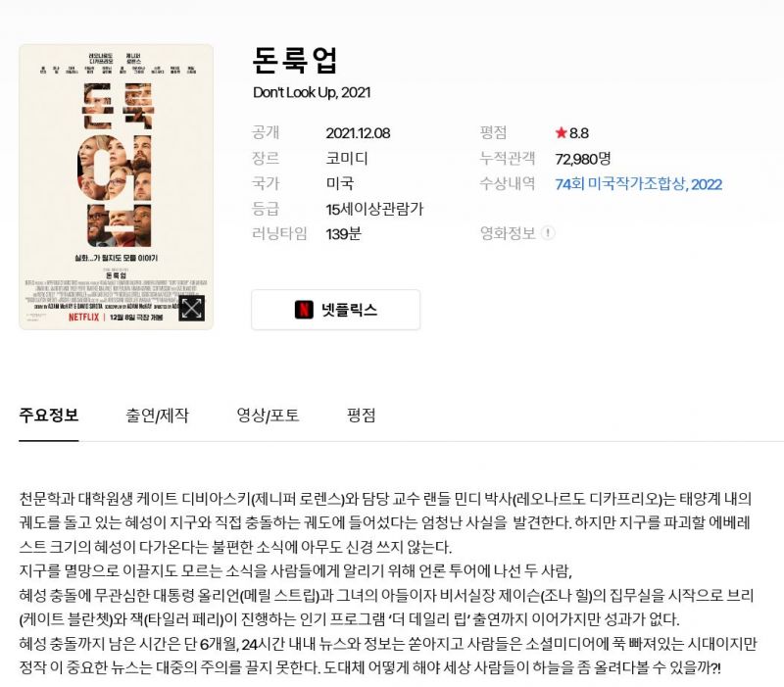This screenshot has width=784, height=687.
Task: Click the 8.8 rating score
Action: pos(579,133)
